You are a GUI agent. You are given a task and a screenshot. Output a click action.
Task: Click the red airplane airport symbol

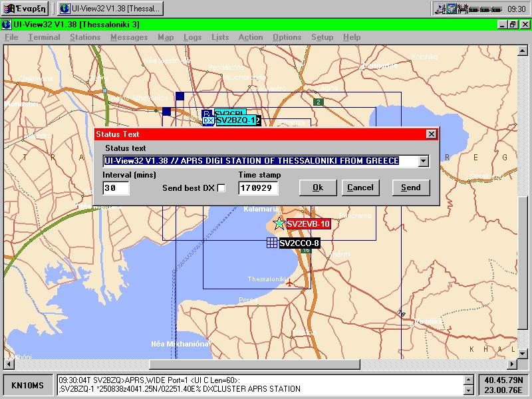tap(289, 282)
